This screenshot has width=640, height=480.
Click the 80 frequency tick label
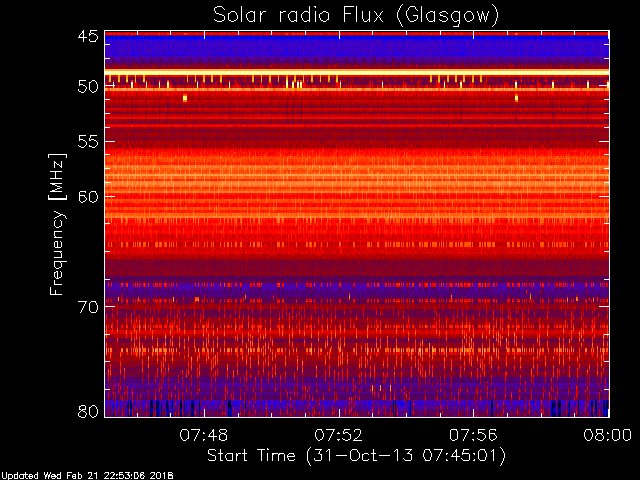87,410
